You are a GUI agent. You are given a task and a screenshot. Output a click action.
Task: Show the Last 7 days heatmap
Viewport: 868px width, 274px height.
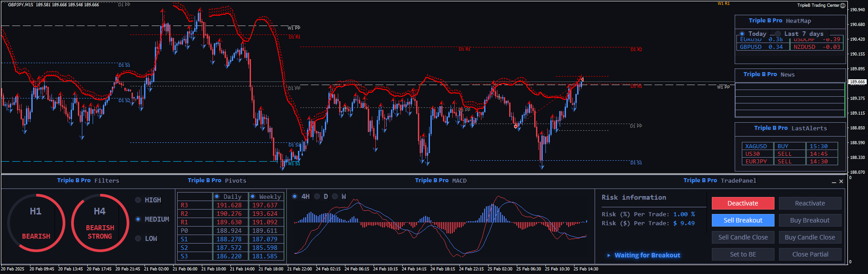[778, 34]
